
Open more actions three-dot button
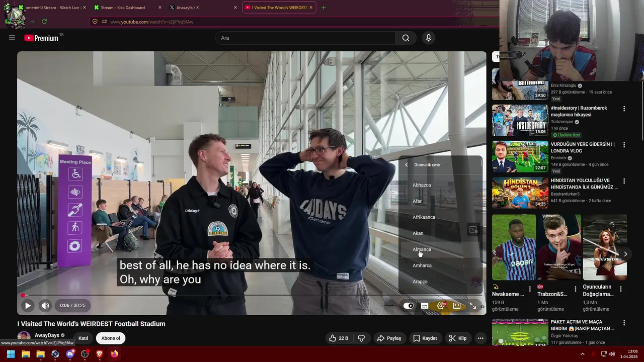(x=480, y=338)
